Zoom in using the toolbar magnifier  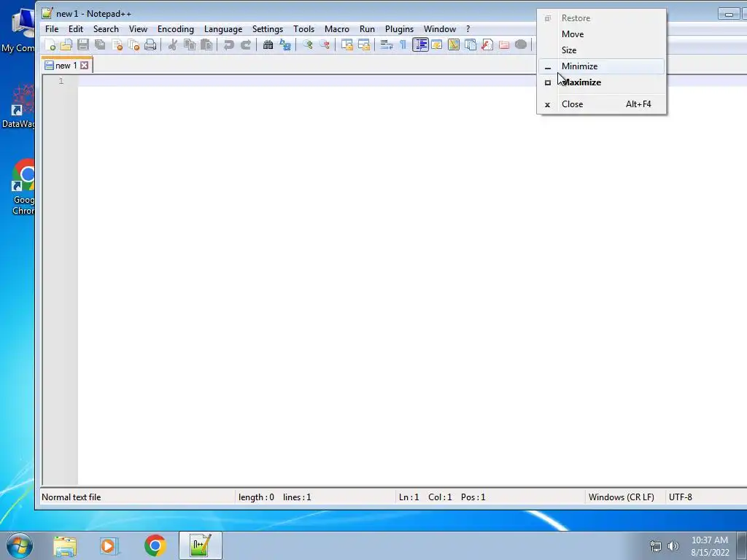pos(307,44)
